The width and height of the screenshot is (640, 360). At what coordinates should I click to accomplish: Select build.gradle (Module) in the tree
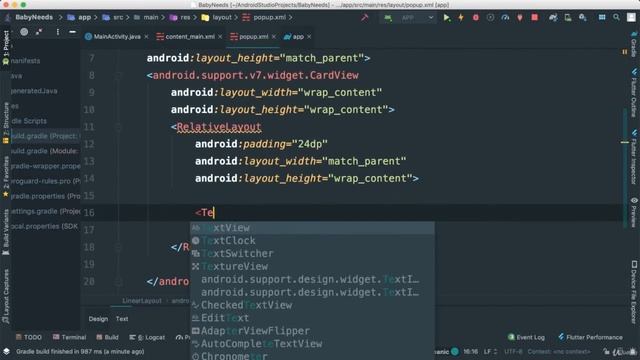tap(45, 151)
